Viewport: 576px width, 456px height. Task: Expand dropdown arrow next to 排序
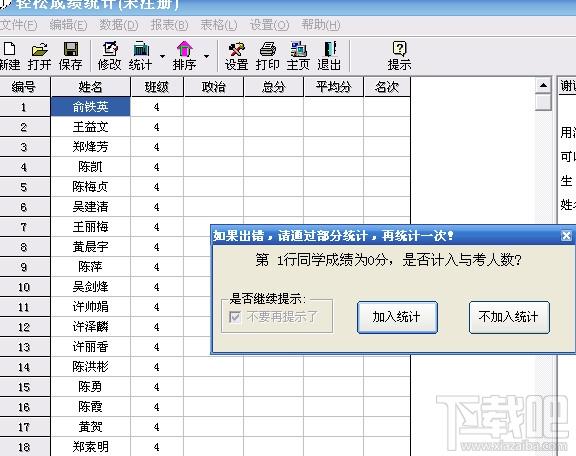pyautogui.click(x=206, y=56)
